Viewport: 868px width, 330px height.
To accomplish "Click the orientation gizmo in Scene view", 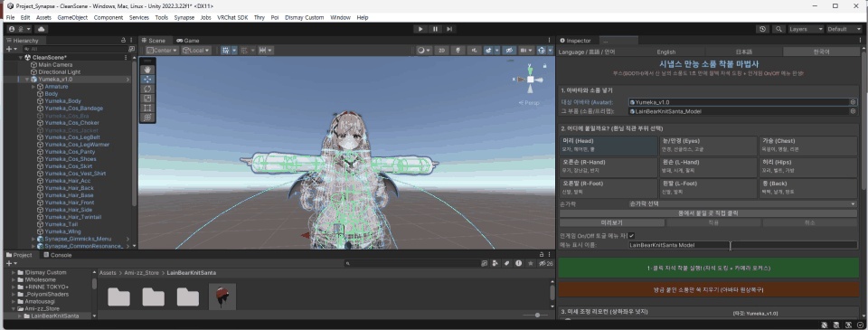I will click(x=531, y=80).
